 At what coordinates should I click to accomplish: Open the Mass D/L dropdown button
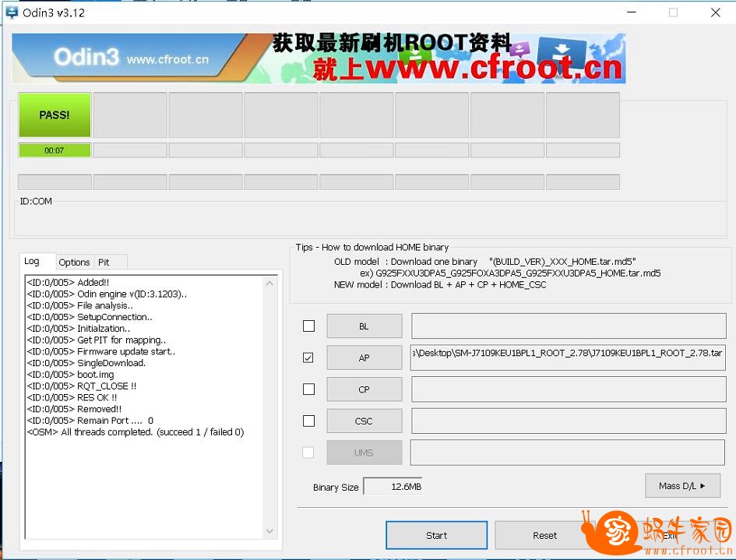[x=682, y=486]
